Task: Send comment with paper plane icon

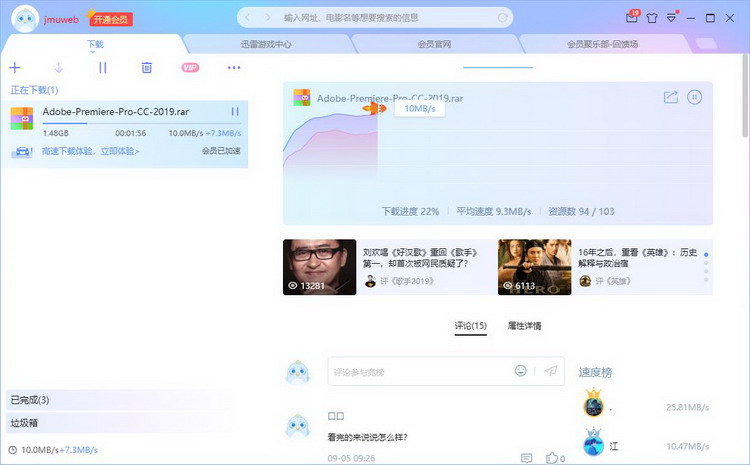Action: pyautogui.click(x=551, y=370)
